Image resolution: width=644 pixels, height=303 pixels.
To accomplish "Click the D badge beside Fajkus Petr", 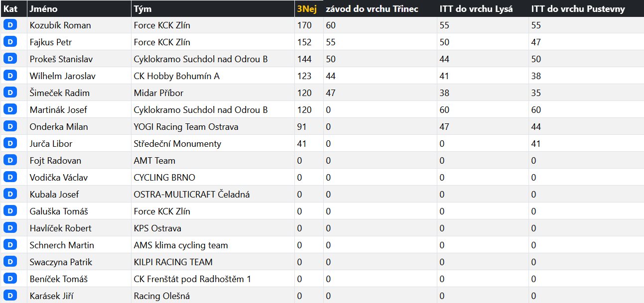I will click(10, 42).
